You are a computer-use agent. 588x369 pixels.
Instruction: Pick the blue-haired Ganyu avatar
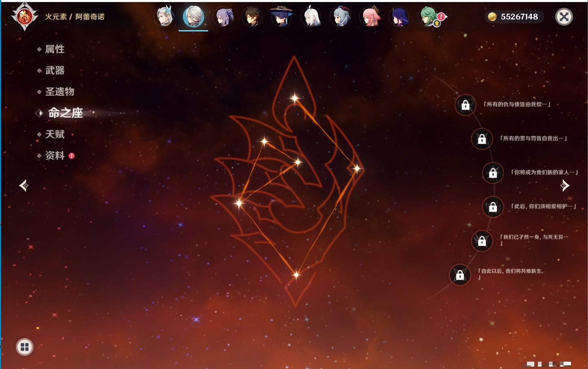click(340, 17)
